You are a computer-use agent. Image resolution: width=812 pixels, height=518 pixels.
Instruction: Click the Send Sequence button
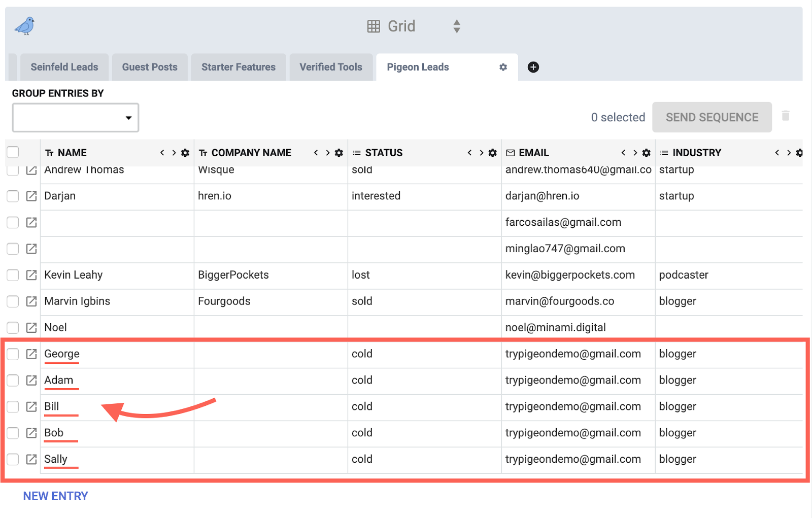(x=712, y=117)
